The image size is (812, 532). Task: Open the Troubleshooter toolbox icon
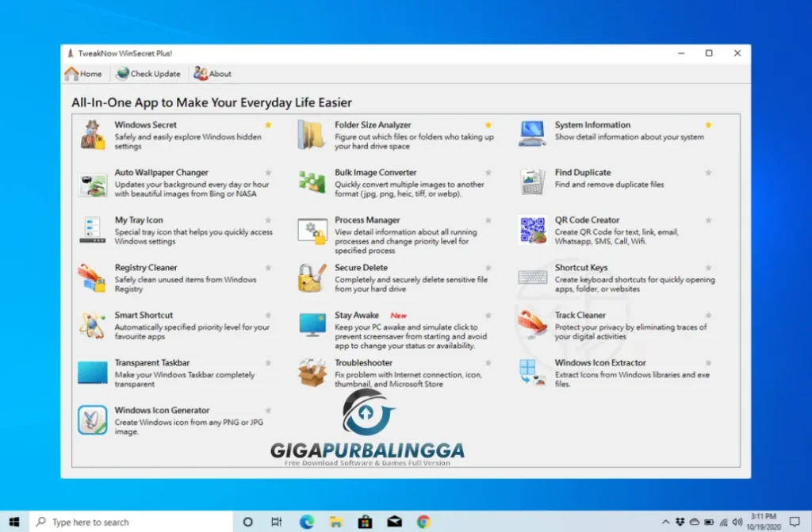tap(311, 373)
